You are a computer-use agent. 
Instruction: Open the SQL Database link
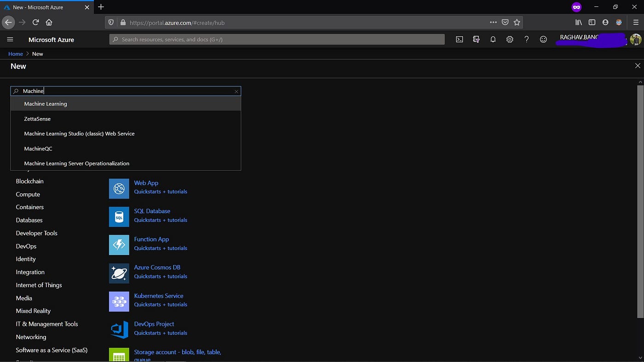152,211
